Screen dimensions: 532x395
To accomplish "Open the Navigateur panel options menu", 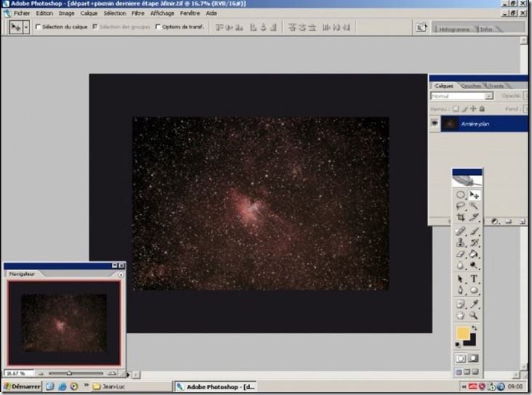I will (x=121, y=274).
